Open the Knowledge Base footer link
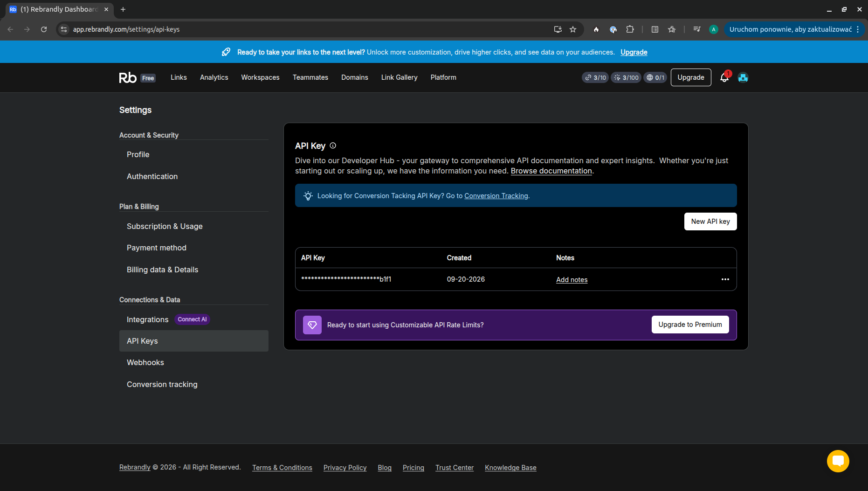868x491 pixels. coord(510,468)
